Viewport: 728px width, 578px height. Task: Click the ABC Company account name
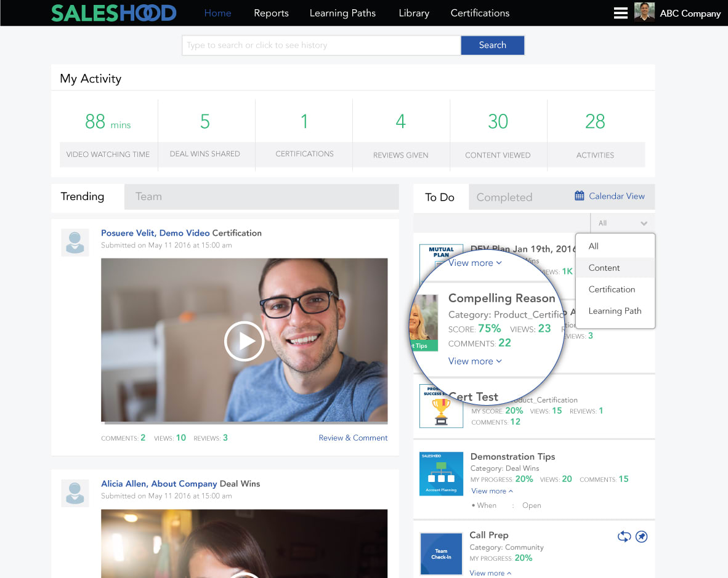tap(690, 14)
